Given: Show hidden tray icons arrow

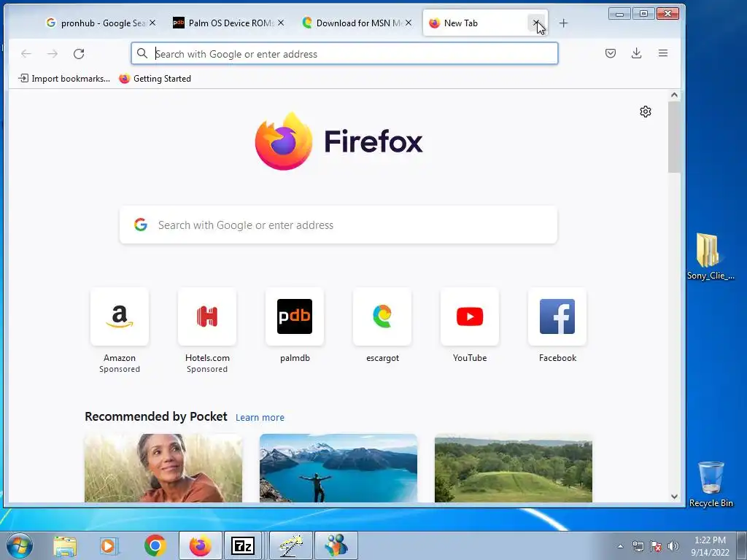Looking at the screenshot, I should pos(620,546).
